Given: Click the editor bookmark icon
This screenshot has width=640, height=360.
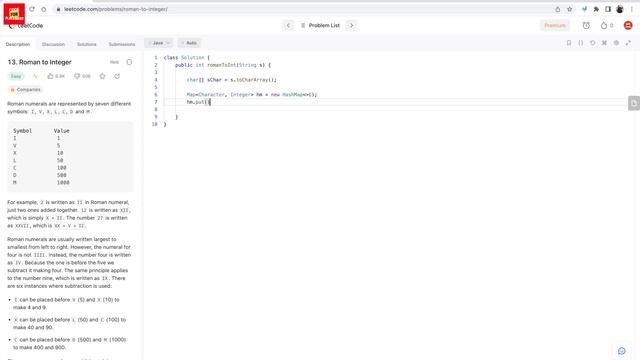Looking at the screenshot, I should (569, 43).
